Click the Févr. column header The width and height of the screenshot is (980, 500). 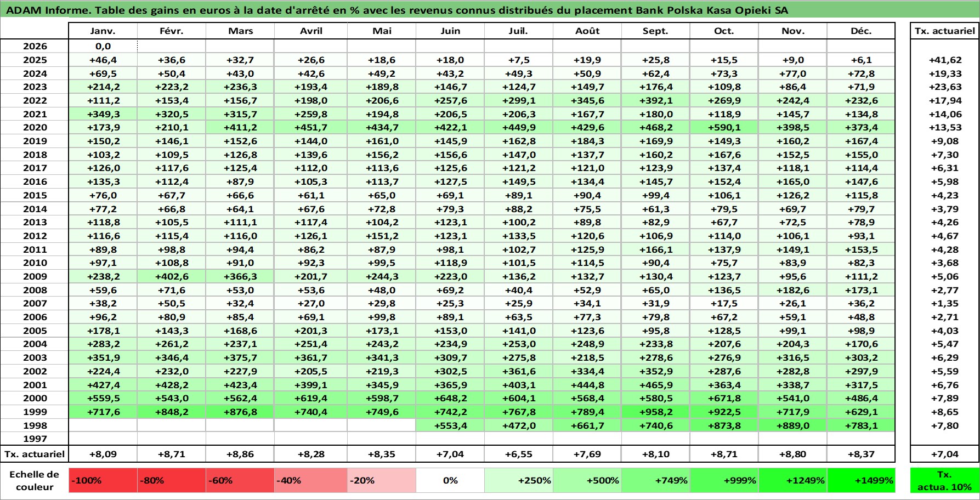point(172,31)
